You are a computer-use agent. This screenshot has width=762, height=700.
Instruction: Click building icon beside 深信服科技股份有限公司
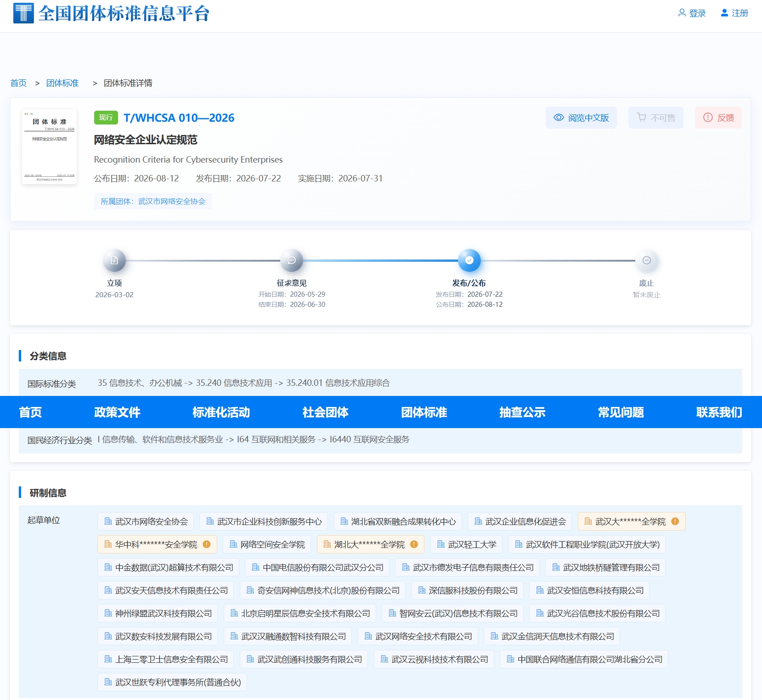point(422,590)
